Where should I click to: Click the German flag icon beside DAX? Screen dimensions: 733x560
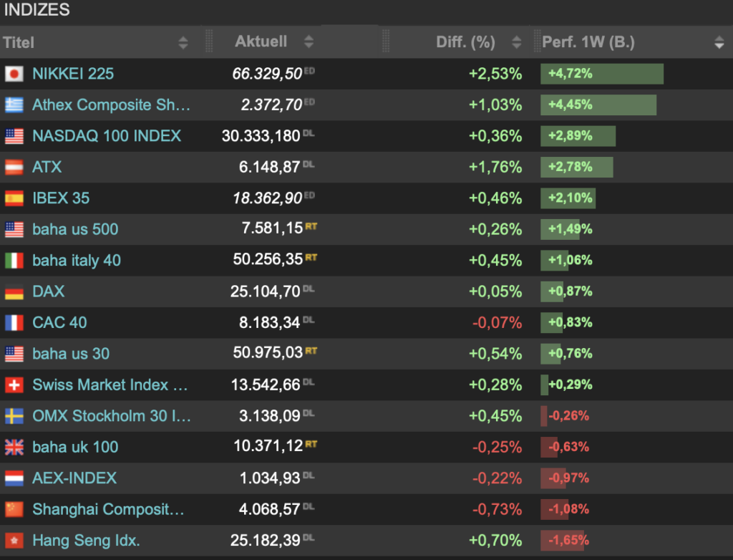coord(14,291)
